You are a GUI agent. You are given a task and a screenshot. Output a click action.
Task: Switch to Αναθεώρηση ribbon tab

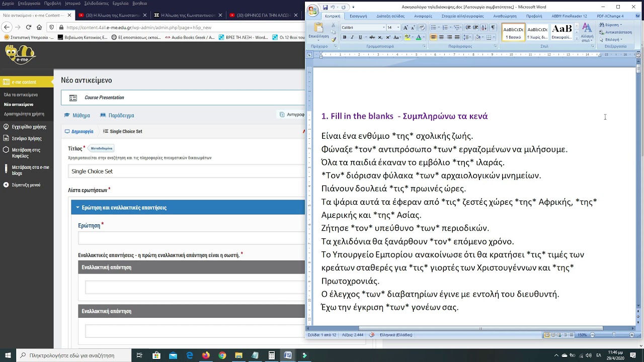click(x=505, y=16)
